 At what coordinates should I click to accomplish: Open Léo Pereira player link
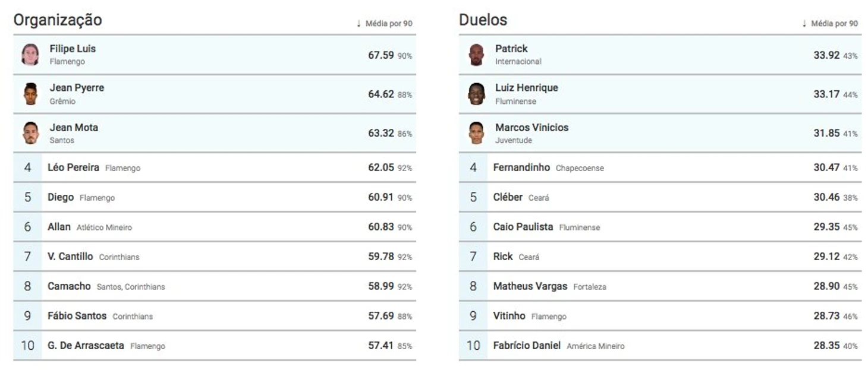[x=73, y=167]
